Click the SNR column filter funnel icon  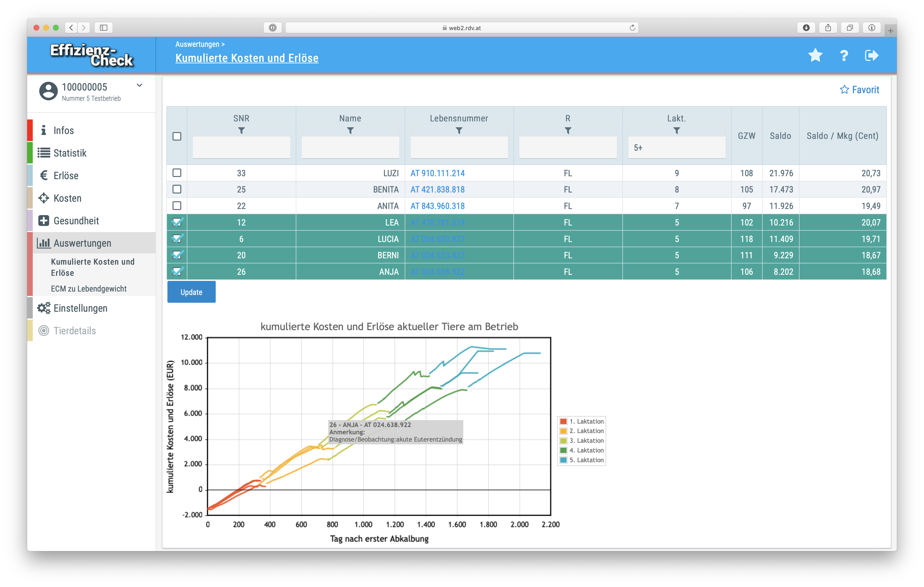pos(241,131)
